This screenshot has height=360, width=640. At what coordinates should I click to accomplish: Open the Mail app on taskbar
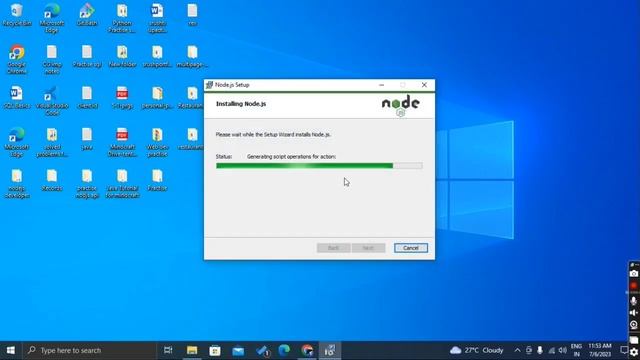[x=238, y=350]
